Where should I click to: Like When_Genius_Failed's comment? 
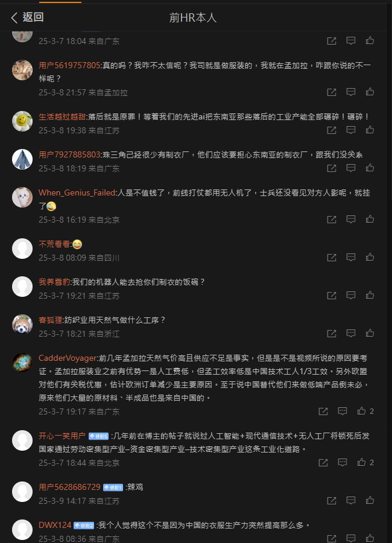pyautogui.click(x=370, y=219)
